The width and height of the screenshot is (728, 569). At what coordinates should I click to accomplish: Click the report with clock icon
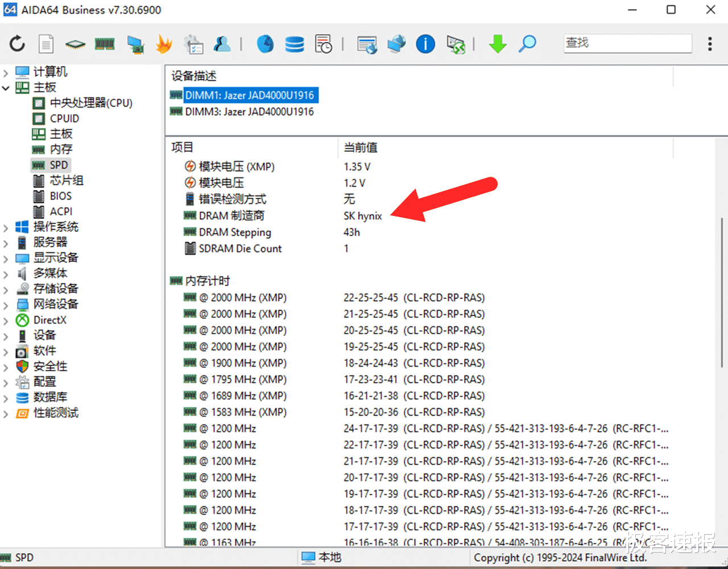[x=324, y=44]
